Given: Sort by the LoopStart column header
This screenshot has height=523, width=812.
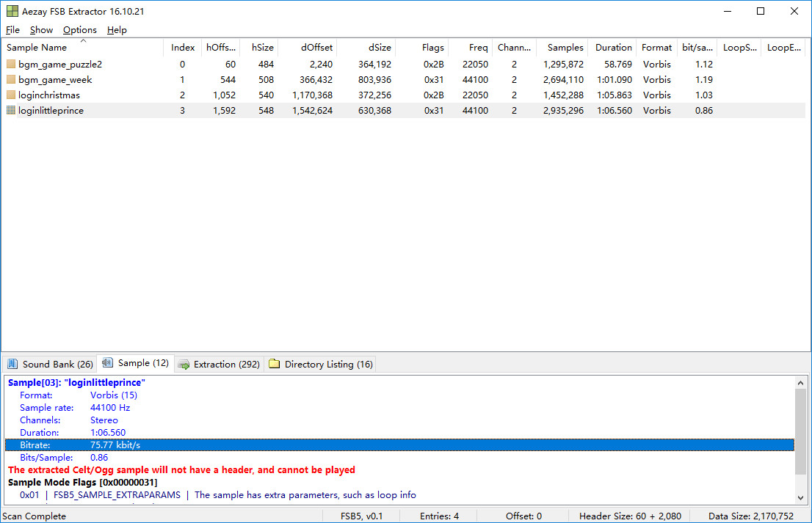Looking at the screenshot, I should [x=739, y=48].
